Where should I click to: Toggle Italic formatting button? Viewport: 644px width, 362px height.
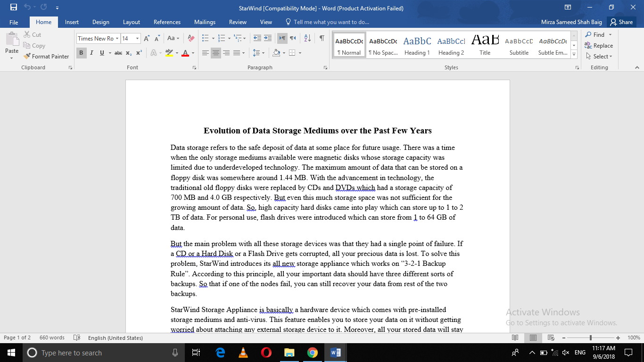[91, 53]
